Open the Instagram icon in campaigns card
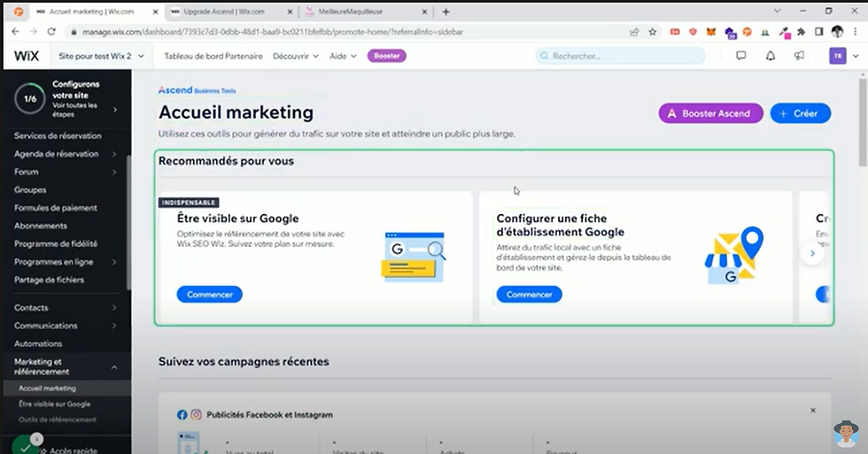The height and width of the screenshot is (454, 868). coord(196,415)
